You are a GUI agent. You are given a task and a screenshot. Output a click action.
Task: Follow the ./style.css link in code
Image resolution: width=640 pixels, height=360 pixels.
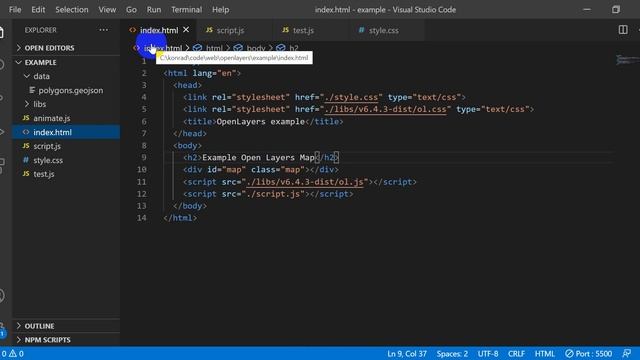(x=351, y=97)
